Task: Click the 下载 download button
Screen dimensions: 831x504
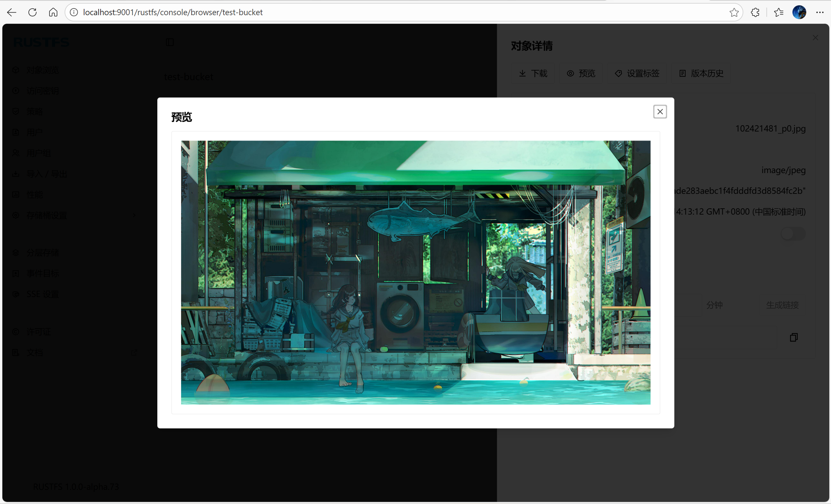Action: pos(533,73)
